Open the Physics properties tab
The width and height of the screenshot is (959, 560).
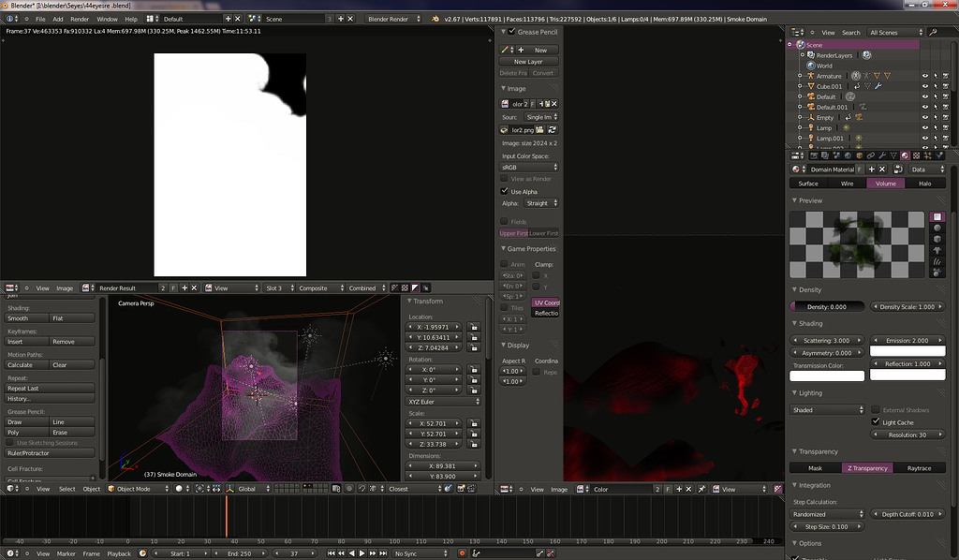coord(940,155)
